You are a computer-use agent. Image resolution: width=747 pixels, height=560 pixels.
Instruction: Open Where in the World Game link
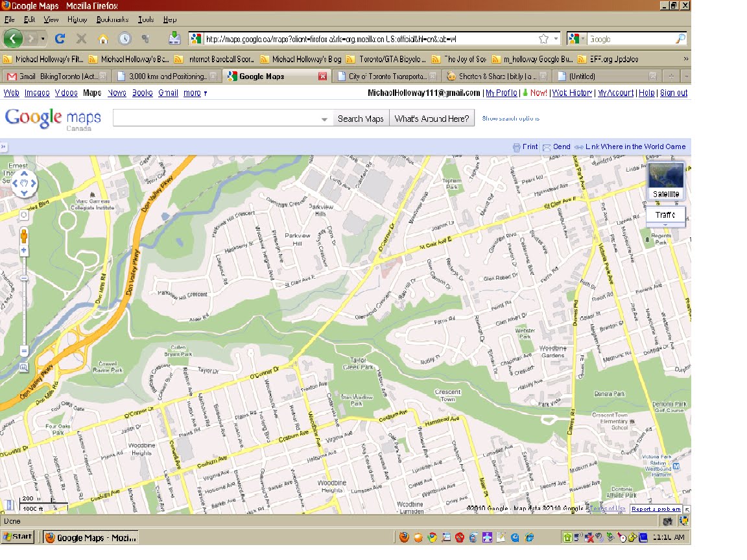tap(643, 146)
